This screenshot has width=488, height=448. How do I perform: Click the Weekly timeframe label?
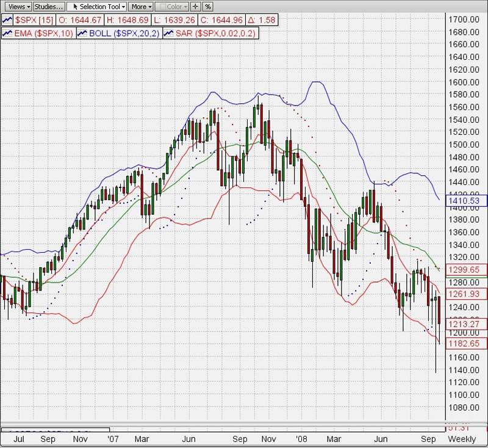coord(462,439)
